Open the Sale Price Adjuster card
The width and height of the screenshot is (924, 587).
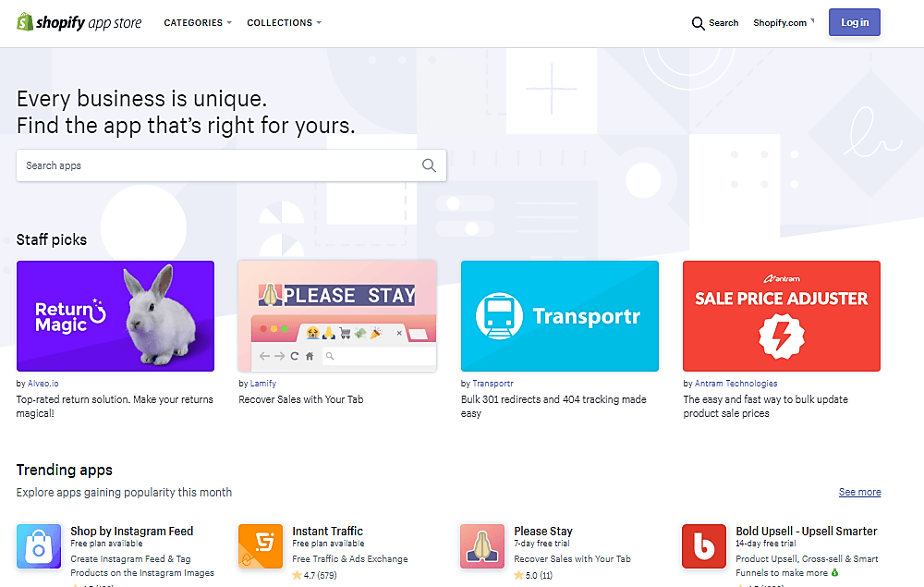pyautogui.click(x=782, y=316)
